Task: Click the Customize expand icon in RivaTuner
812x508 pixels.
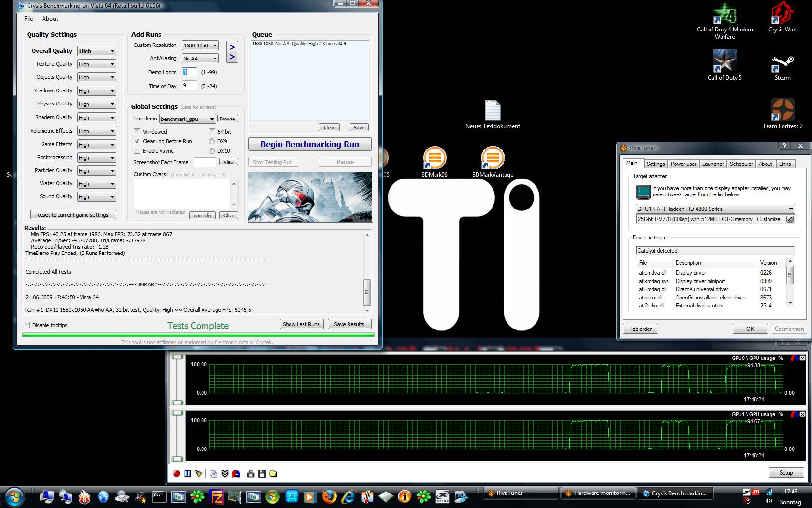Action: coord(790,219)
